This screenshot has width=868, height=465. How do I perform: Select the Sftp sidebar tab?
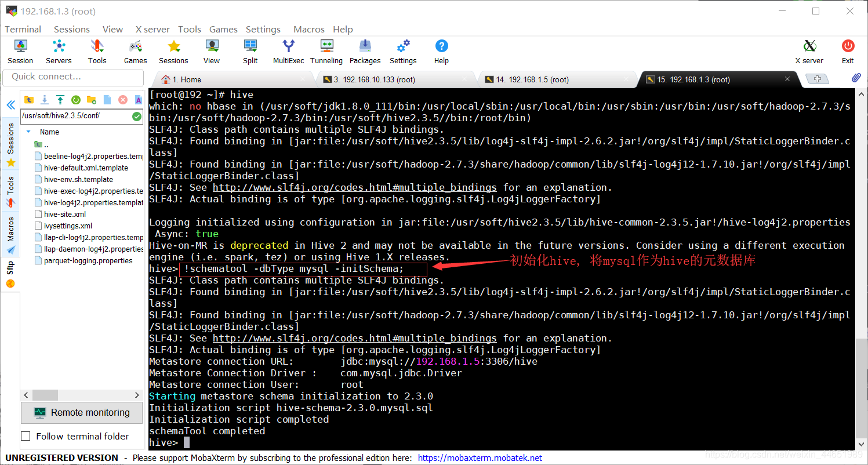(10, 274)
